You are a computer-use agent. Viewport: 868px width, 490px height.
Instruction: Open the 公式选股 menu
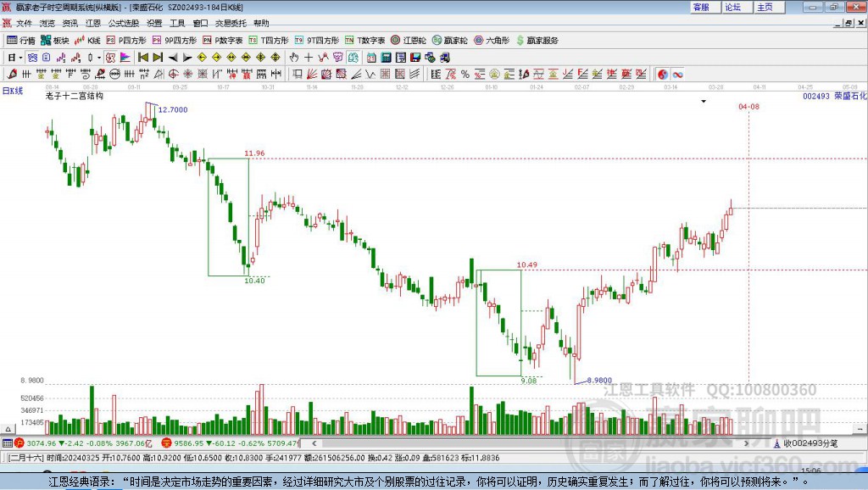(124, 23)
